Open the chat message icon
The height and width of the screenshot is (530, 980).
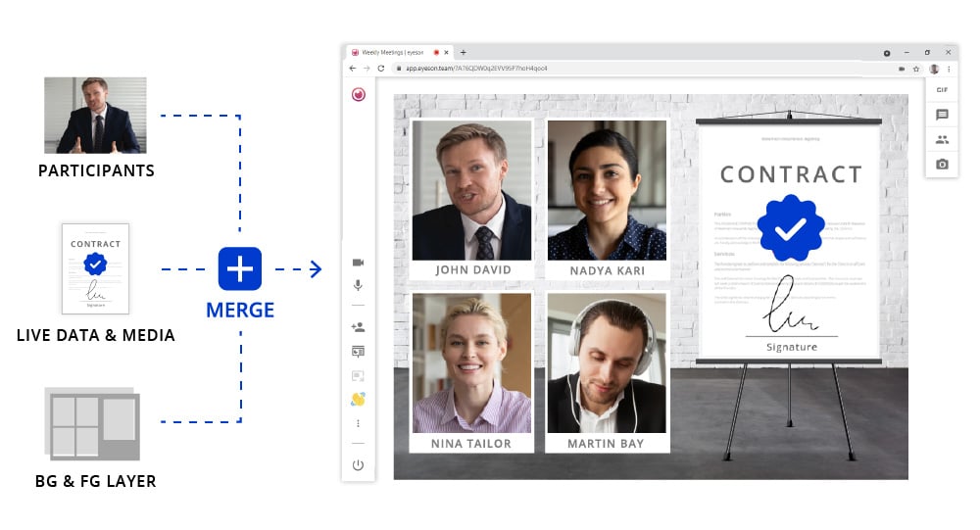[x=942, y=115]
